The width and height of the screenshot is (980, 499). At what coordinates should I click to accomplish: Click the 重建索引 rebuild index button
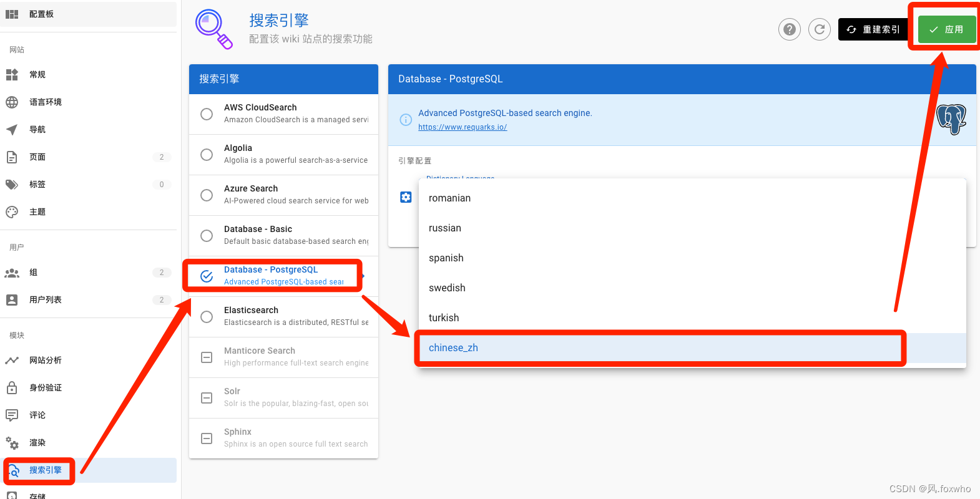pyautogui.click(x=873, y=29)
